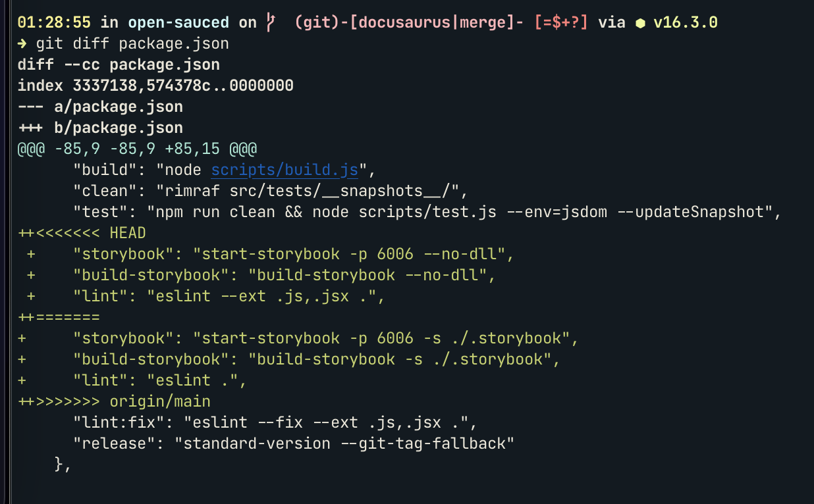This screenshot has height=504, width=814.
Task: Click the 01:28:55 timestamp in prompt
Action: point(55,23)
